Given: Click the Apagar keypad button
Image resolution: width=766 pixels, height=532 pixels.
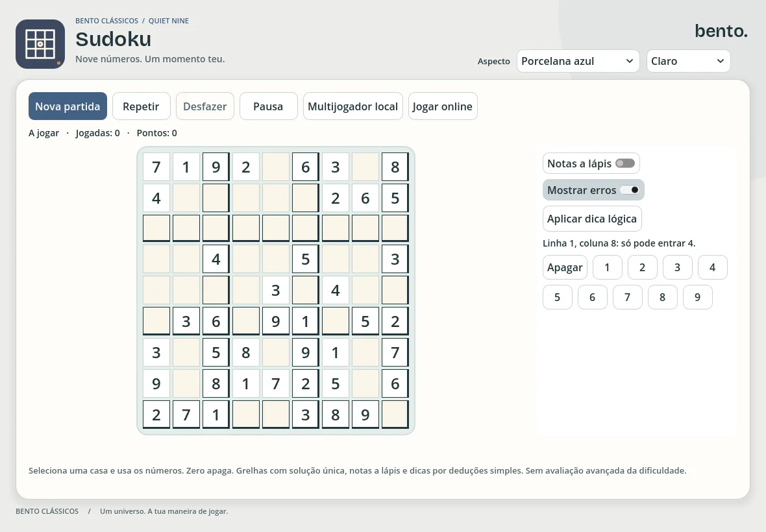Looking at the screenshot, I should pos(565,267).
